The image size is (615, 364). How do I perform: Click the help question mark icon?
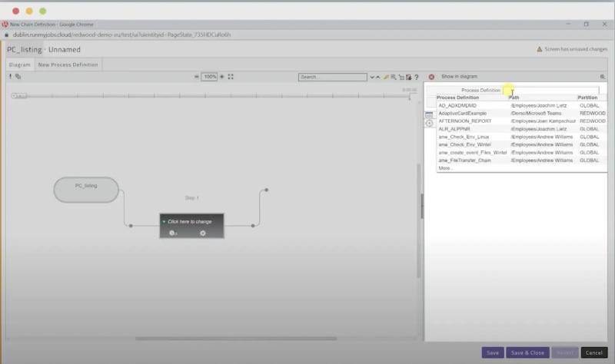point(416,77)
